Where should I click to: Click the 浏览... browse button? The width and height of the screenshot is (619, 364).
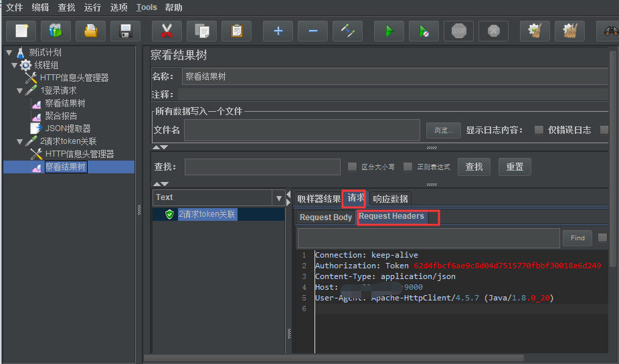pos(444,130)
